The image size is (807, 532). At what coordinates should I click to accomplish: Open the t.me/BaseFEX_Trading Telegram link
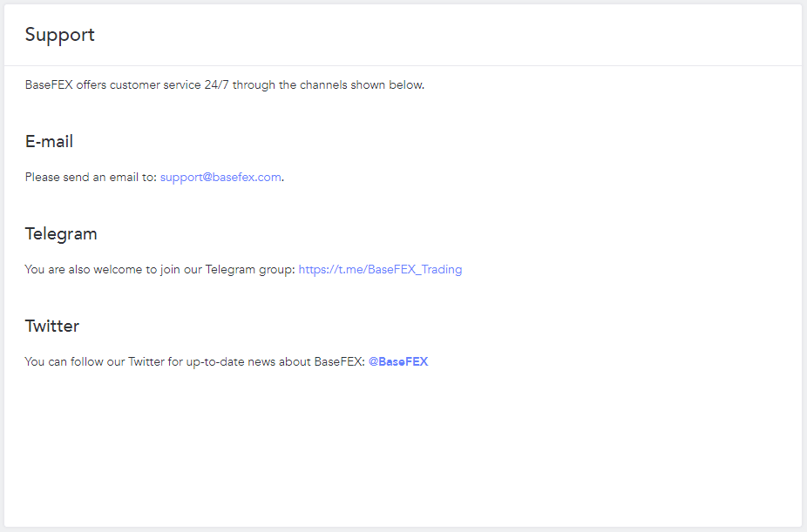pyautogui.click(x=380, y=269)
